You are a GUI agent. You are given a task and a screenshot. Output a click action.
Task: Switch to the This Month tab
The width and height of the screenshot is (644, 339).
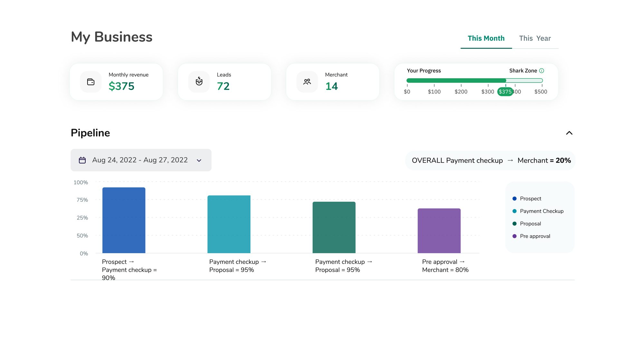click(486, 38)
